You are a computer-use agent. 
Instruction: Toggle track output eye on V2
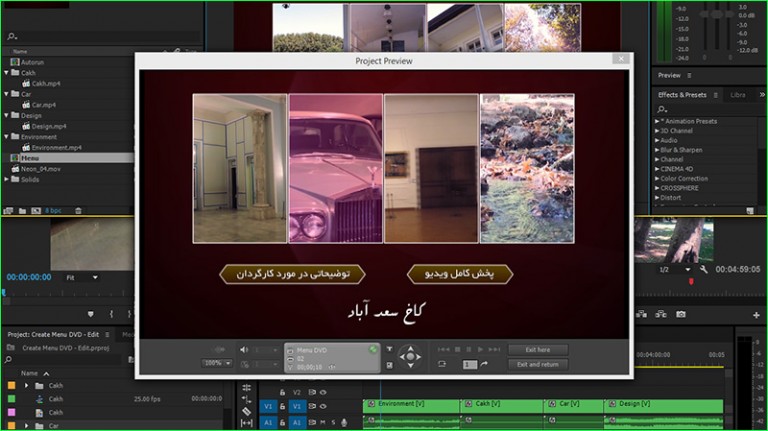pos(323,392)
